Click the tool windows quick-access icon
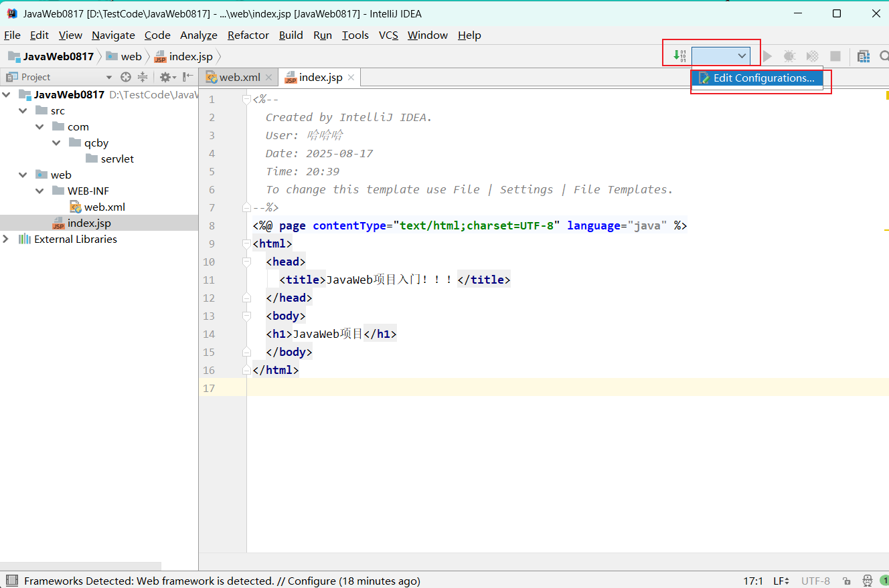Viewport: 889px width, 588px height. pos(11,581)
